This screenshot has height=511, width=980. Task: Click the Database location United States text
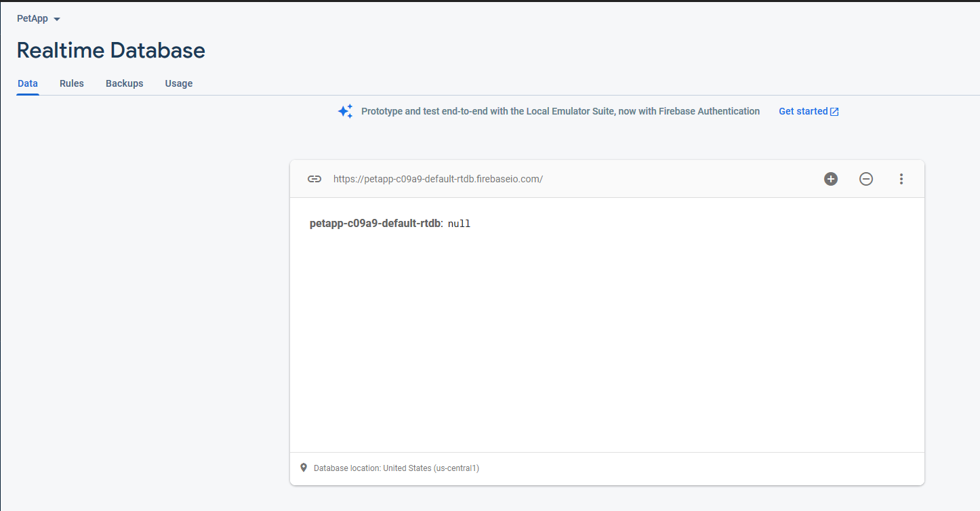tap(396, 468)
